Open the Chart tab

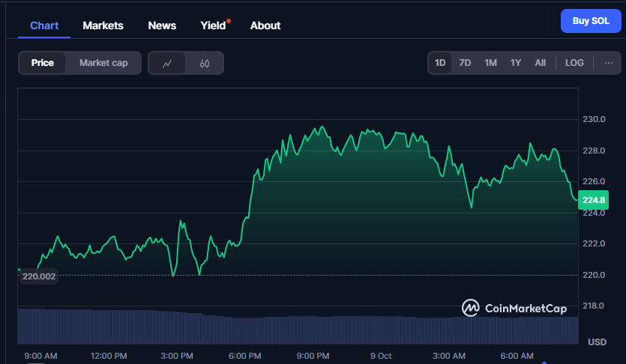(44, 25)
